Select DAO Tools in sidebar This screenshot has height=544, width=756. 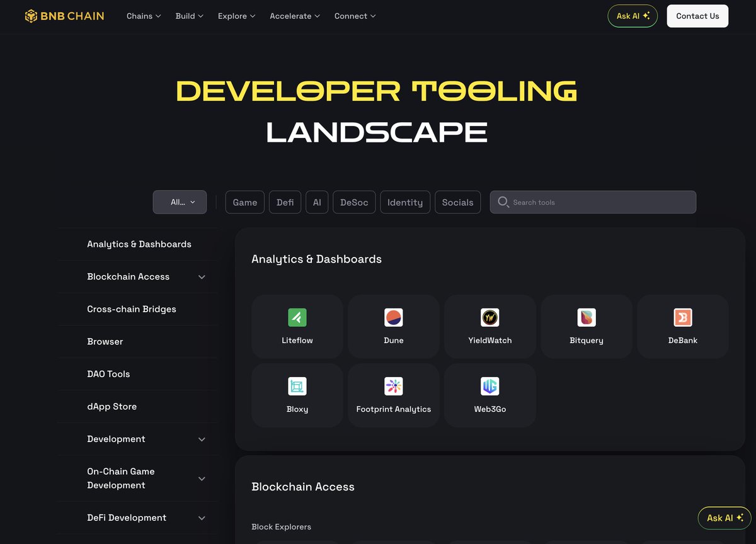108,374
